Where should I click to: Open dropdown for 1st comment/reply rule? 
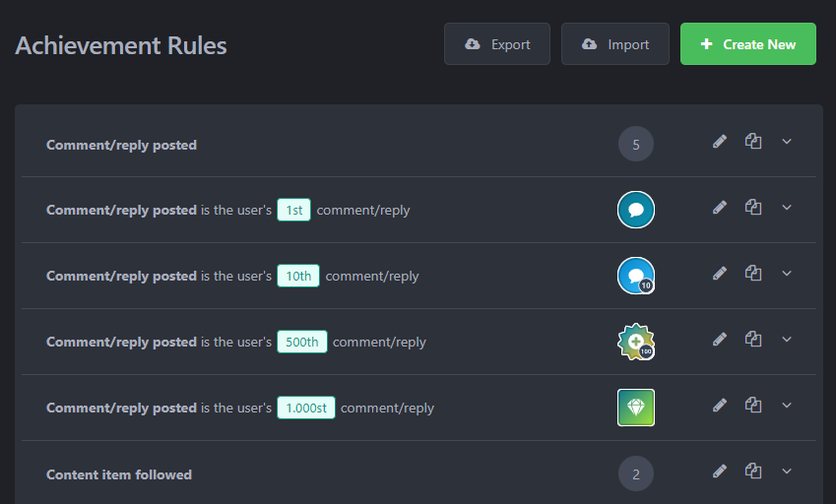coord(787,208)
